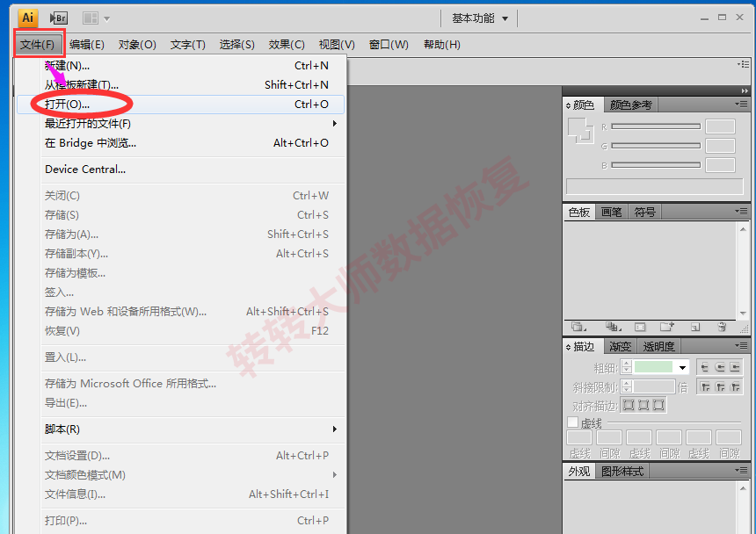Image resolution: width=756 pixels, height=534 pixels.
Task: Open the 粗细 stroke weight dropdown
Action: (682, 368)
